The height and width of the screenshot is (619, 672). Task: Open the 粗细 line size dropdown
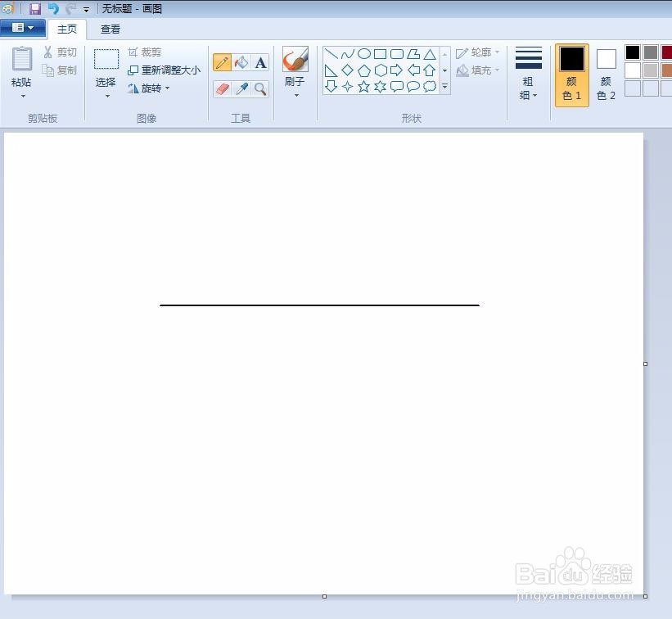pos(529,74)
